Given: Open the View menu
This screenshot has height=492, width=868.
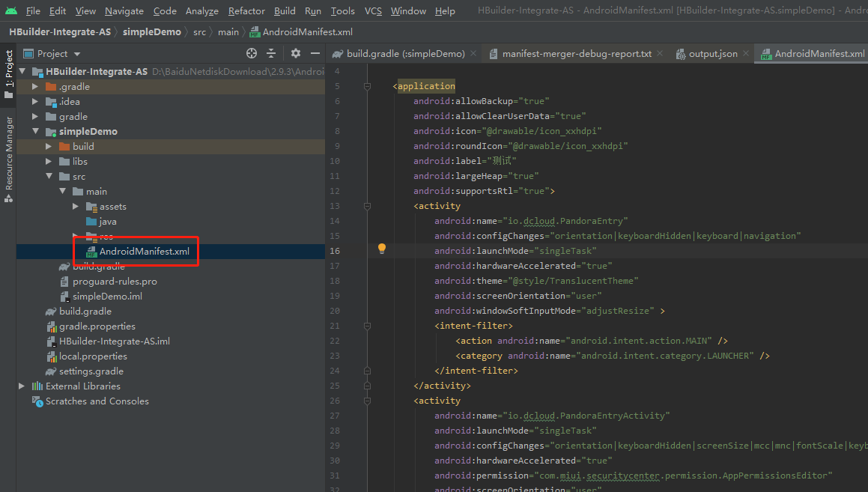Looking at the screenshot, I should [86, 10].
